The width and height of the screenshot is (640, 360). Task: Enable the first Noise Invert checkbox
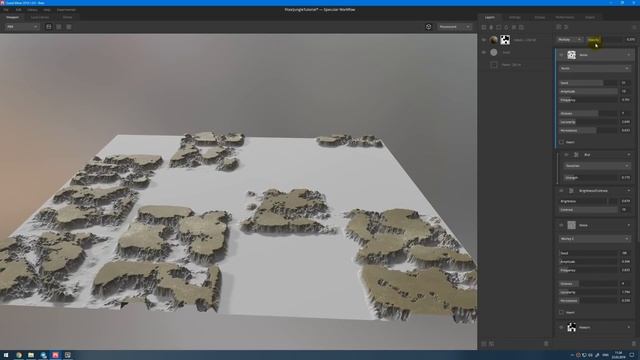(x=562, y=142)
